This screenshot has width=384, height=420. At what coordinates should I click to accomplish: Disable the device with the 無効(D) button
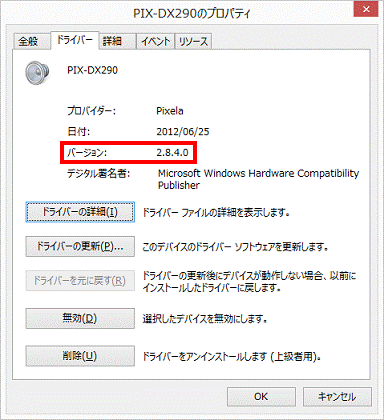[80, 318]
